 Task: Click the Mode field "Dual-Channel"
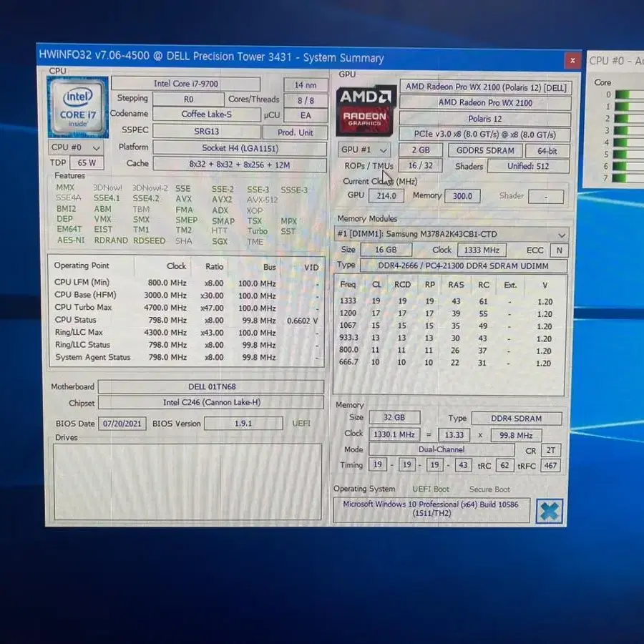(x=441, y=450)
